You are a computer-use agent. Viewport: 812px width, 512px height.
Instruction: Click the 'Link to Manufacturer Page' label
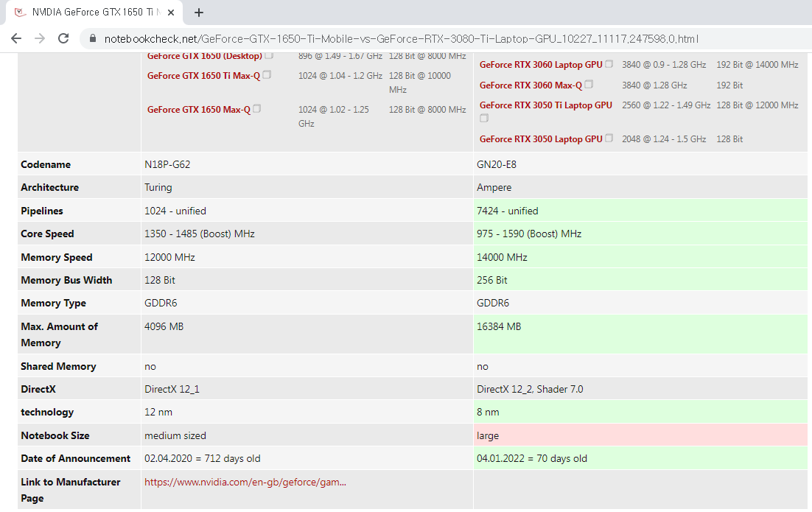(x=71, y=490)
